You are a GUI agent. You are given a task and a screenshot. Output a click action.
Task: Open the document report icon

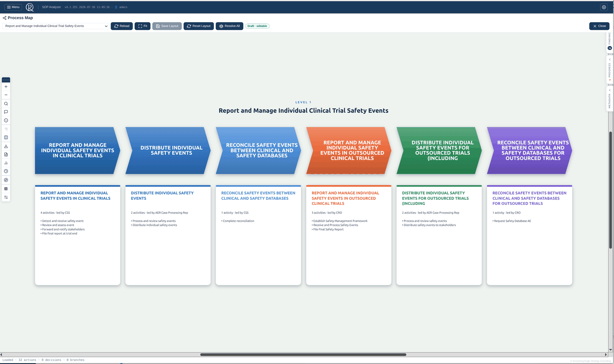click(6, 155)
